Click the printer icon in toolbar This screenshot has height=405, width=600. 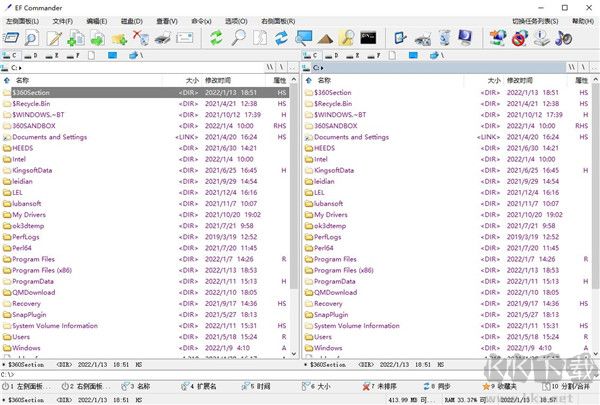(163, 38)
